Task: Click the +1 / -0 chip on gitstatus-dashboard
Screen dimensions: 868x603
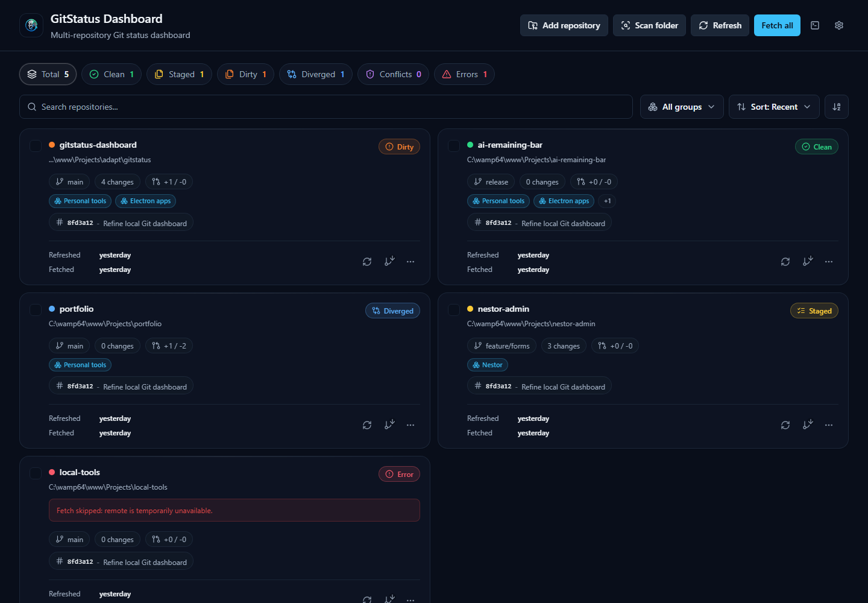Action: point(169,182)
